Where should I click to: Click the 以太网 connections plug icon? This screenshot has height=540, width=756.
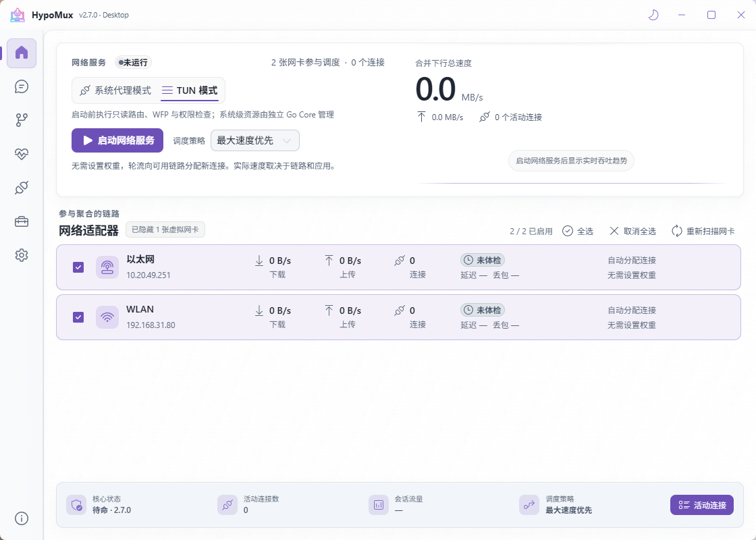pos(399,261)
